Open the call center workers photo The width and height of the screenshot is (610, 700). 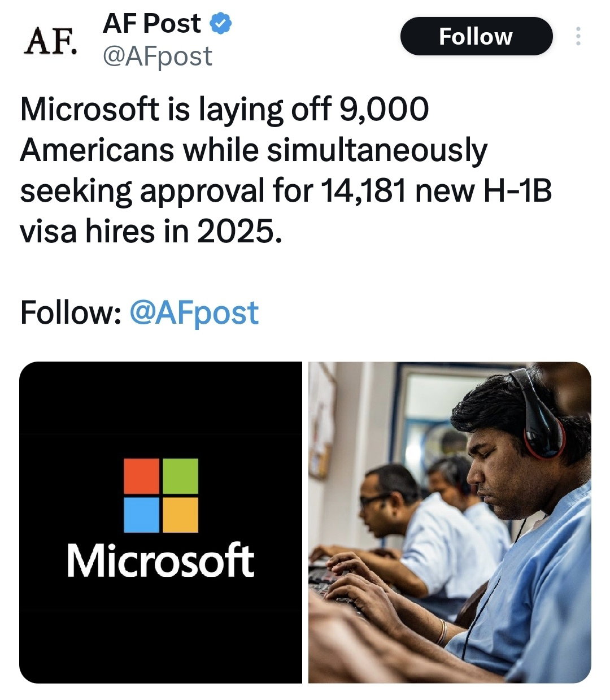(450, 523)
